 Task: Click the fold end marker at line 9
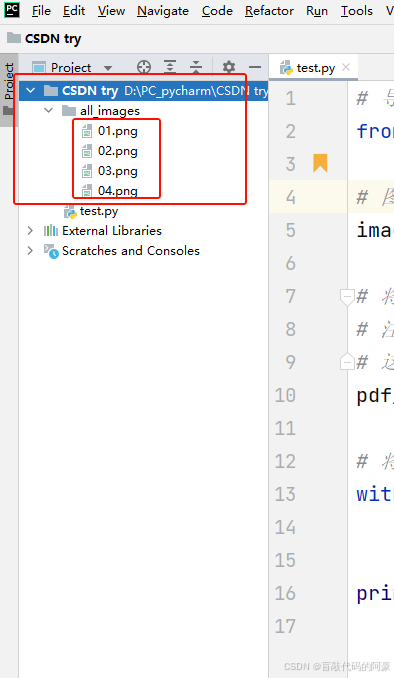[x=347, y=361]
